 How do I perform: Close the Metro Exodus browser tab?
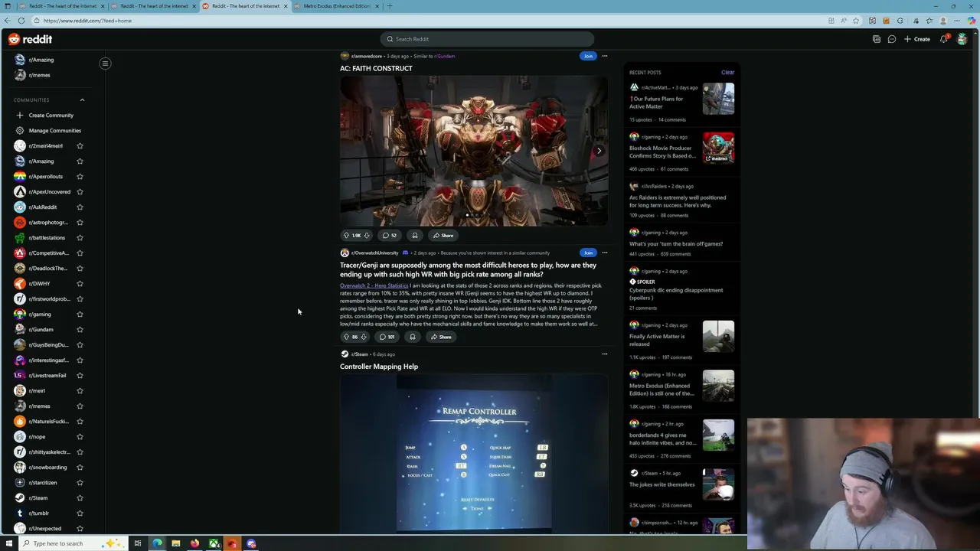[377, 6]
